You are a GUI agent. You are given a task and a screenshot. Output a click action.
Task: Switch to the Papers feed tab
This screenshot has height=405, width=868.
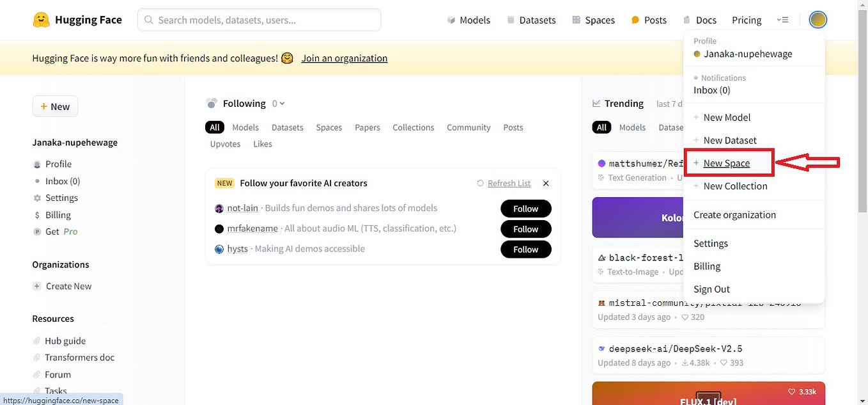(367, 127)
